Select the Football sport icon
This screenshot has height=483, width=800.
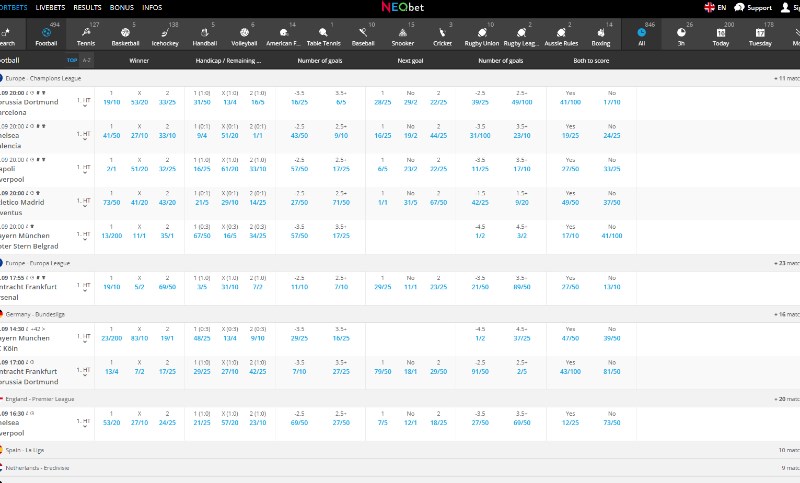click(x=46, y=35)
